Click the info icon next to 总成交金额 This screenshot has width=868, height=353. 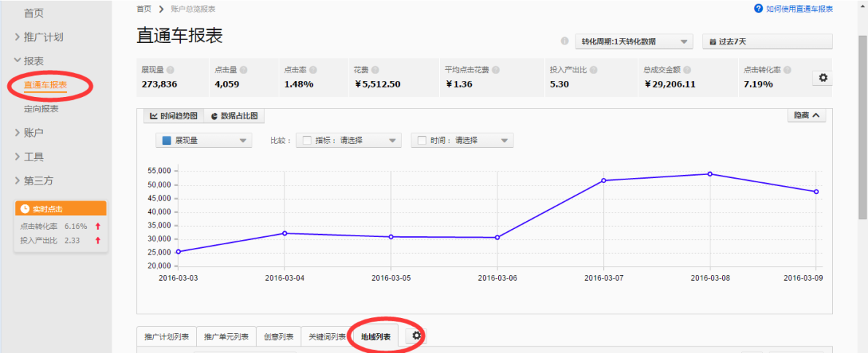click(x=687, y=70)
